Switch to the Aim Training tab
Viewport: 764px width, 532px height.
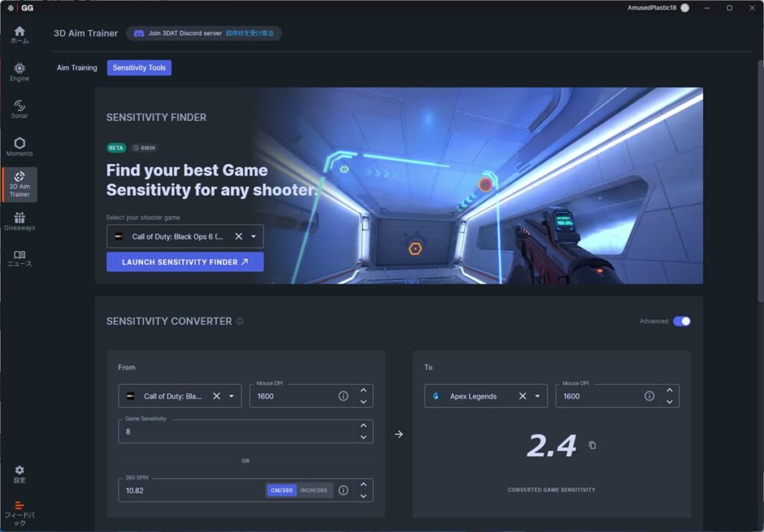click(x=77, y=68)
